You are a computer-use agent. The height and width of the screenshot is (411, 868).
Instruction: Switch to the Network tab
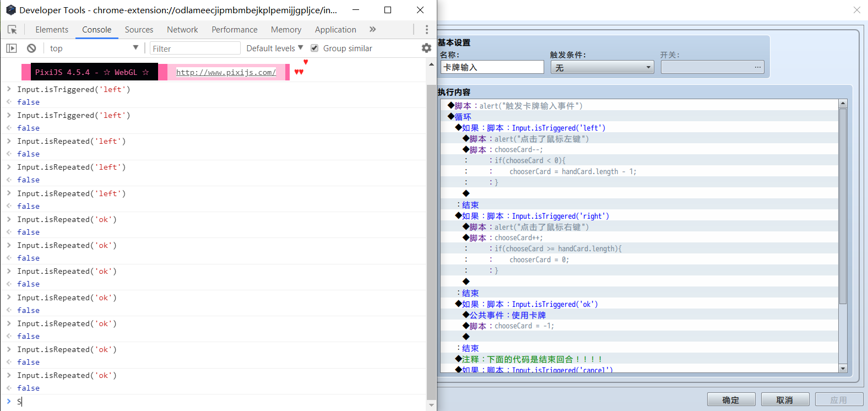coord(182,30)
